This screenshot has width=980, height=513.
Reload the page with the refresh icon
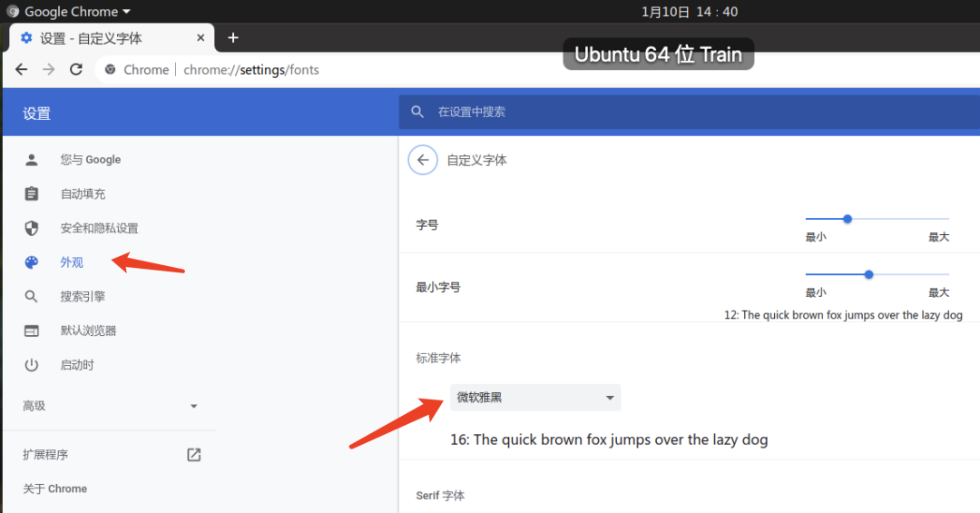(x=76, y=69)
